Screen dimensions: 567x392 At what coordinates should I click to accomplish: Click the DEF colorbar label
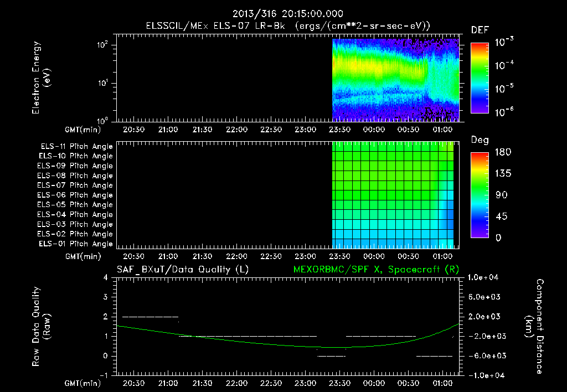click(x=480, y=30)
